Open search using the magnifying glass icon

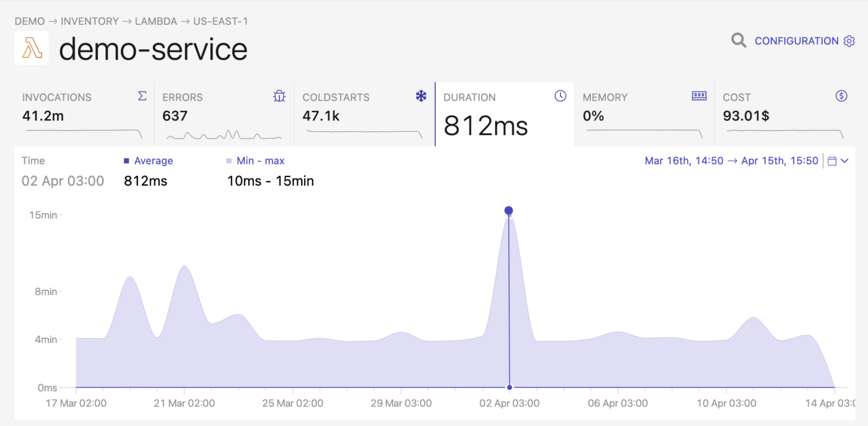click(739, 40)
